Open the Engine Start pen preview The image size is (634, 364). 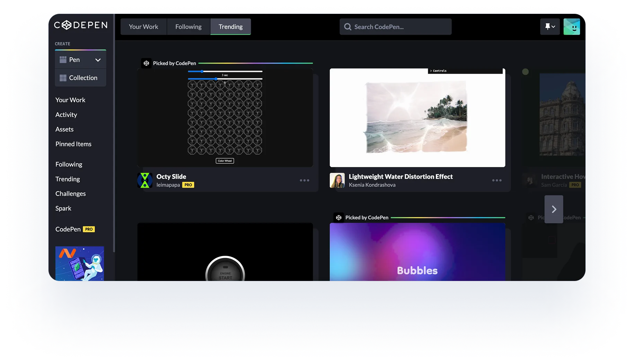coord(225,252)
